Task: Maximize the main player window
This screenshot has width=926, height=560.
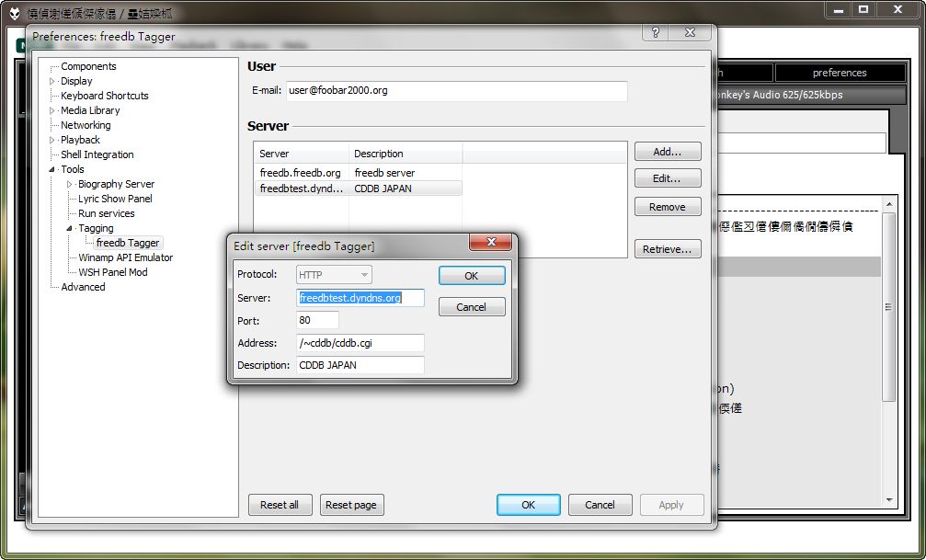Action: tap(863, 10)
